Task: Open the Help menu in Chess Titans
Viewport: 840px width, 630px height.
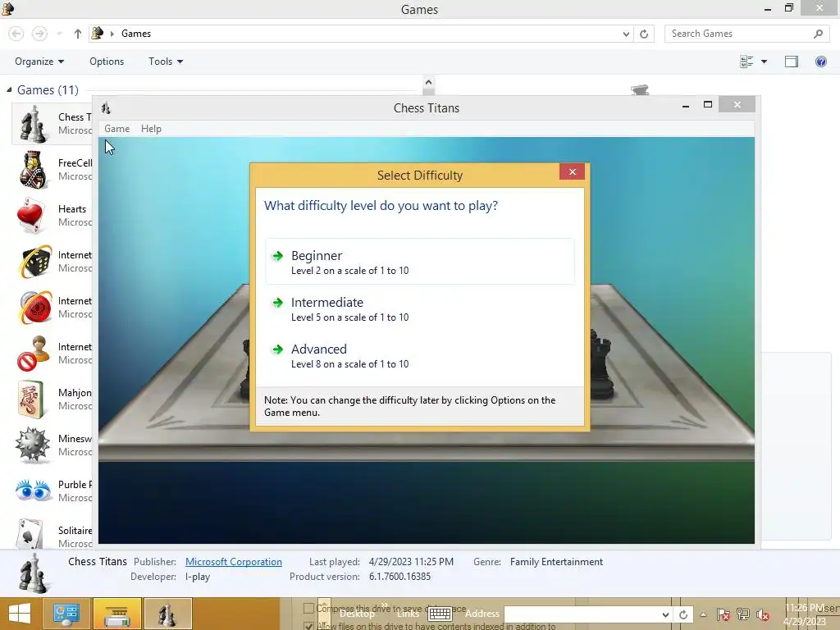Action: tap(151, 129)
